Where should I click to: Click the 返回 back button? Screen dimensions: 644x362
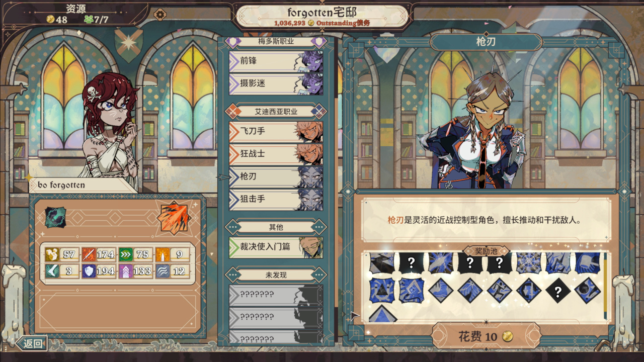tap(32, 343)
